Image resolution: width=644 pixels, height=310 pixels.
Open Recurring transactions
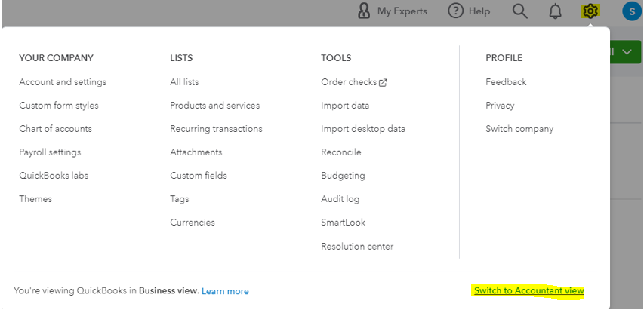[216, 129]
